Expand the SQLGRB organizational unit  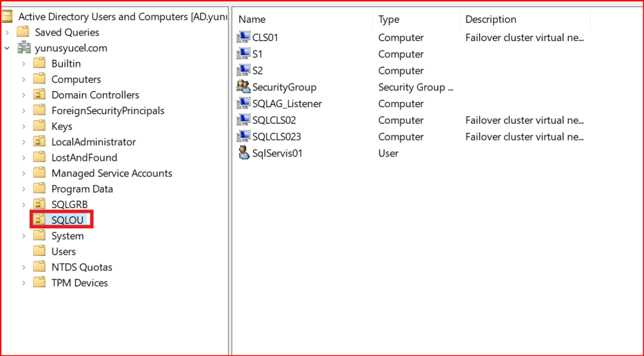tap(24, 204)
